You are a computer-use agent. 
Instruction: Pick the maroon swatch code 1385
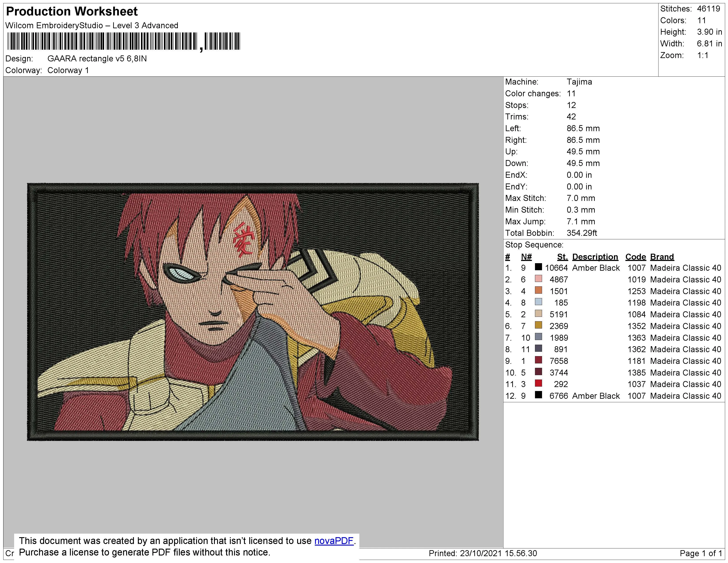(x=538, y=372)
